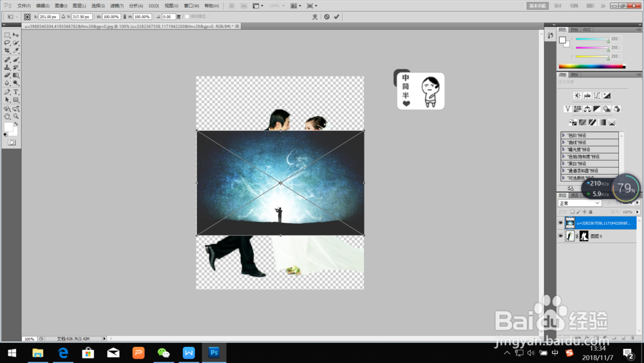
Task: Select the Spot Healing Brush tool
Action: click(x=7, y=59)
